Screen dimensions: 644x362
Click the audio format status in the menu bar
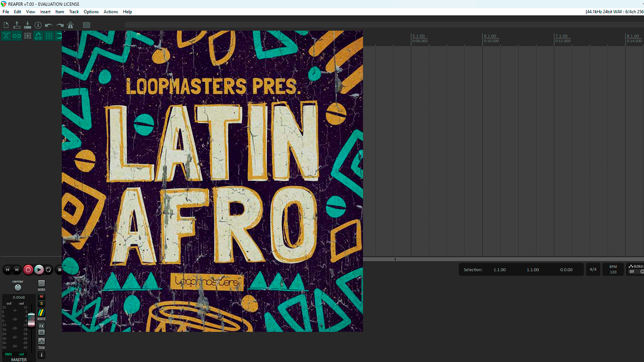pyautogui.click(x=614, y=12)
